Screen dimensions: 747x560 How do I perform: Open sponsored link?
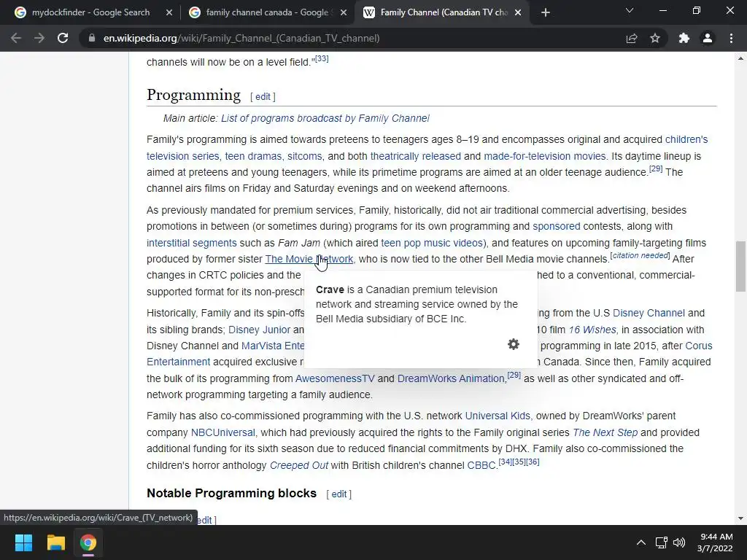pyautogui.click(x=557, y=226)
